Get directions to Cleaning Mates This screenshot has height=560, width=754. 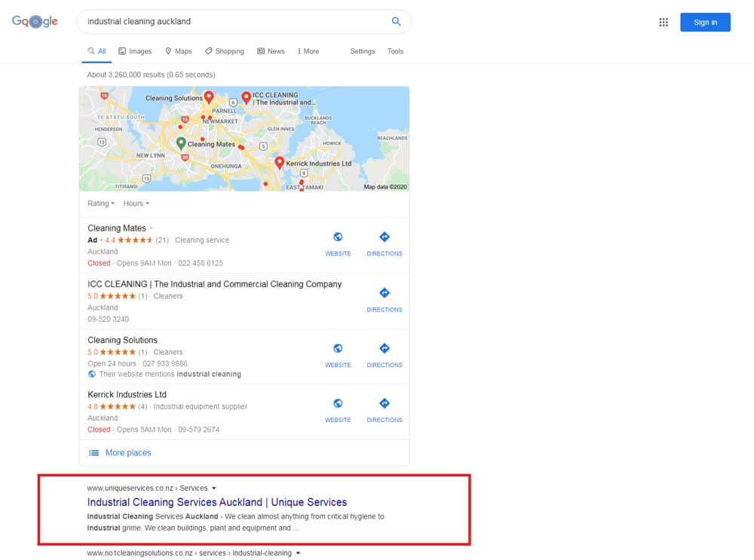click(384, 238)
